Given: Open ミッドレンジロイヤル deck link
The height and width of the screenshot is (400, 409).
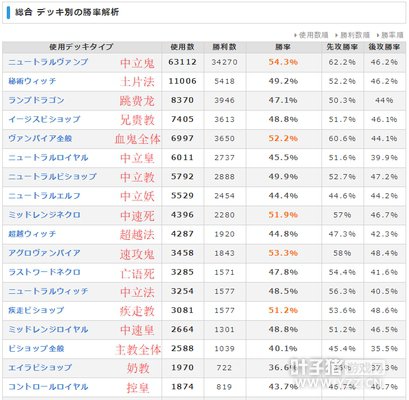Looking at the screenshot, I should click(x=48, y=329).
